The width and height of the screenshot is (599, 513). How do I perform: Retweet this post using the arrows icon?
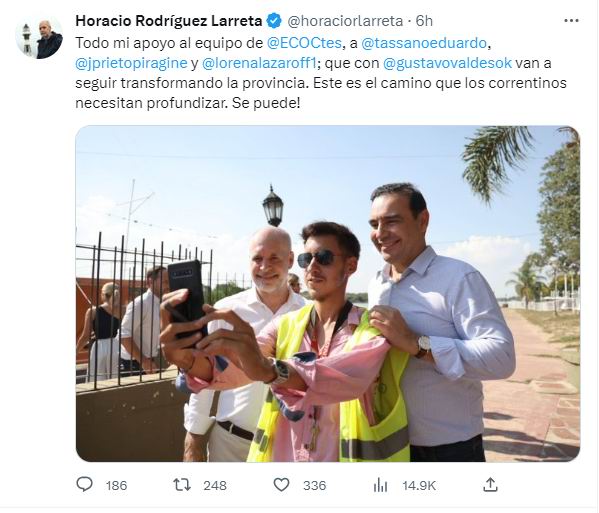pyautogui.click(x=182, y=485)
